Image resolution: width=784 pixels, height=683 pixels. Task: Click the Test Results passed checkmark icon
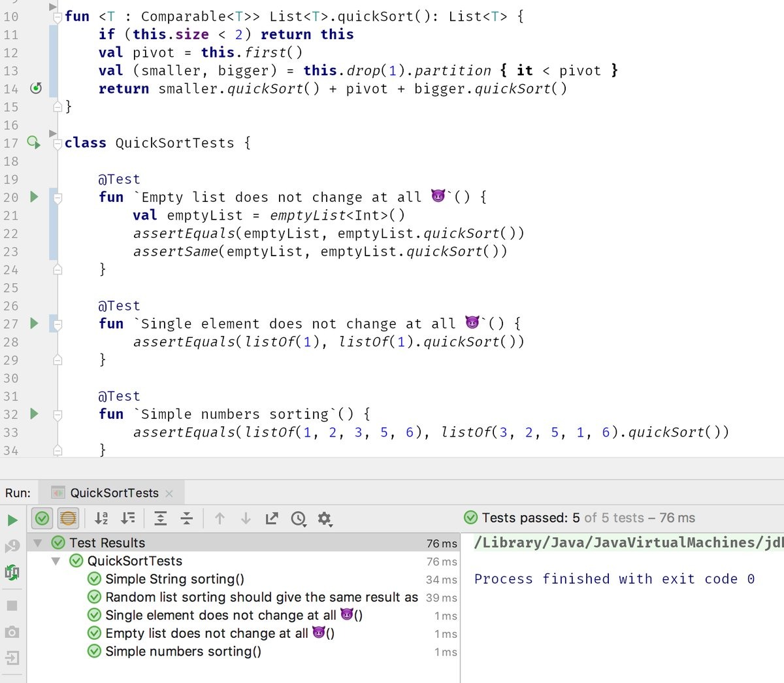click(58, 542)
